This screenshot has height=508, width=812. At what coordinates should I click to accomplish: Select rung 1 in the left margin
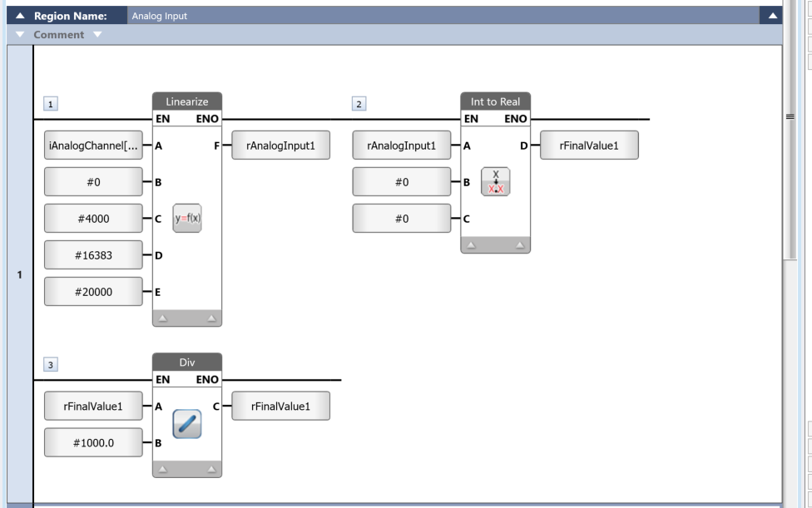20,274
